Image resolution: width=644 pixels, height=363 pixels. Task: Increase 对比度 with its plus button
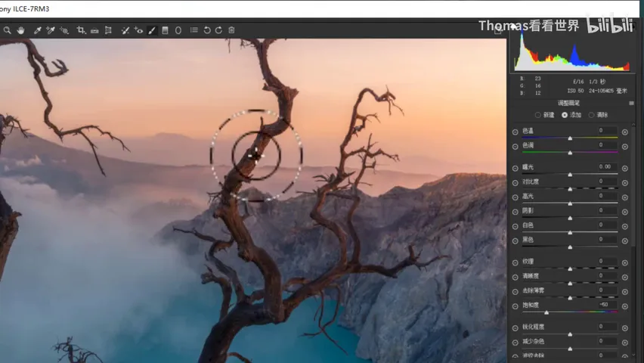[624, 182]
